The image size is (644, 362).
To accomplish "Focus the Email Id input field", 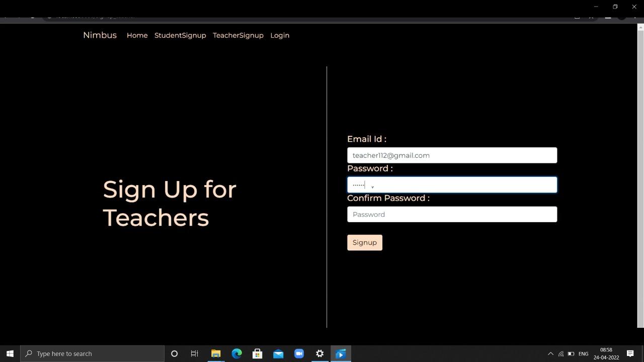I will (452, 155).
